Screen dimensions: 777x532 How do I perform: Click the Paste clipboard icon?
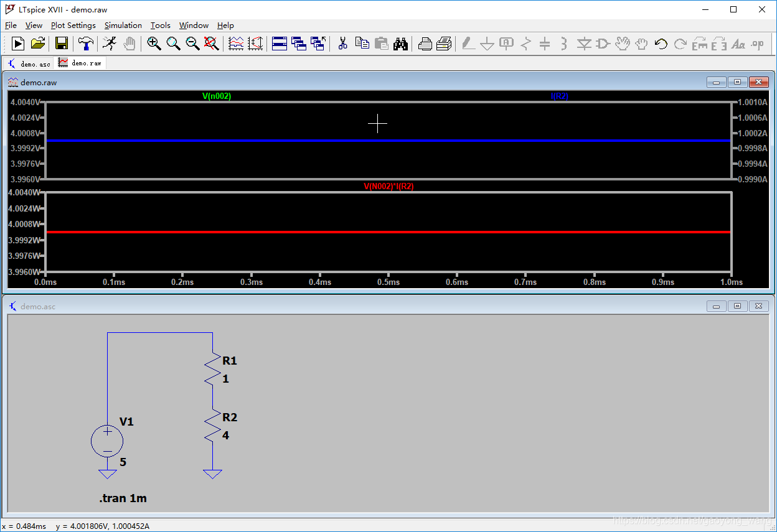382,43
